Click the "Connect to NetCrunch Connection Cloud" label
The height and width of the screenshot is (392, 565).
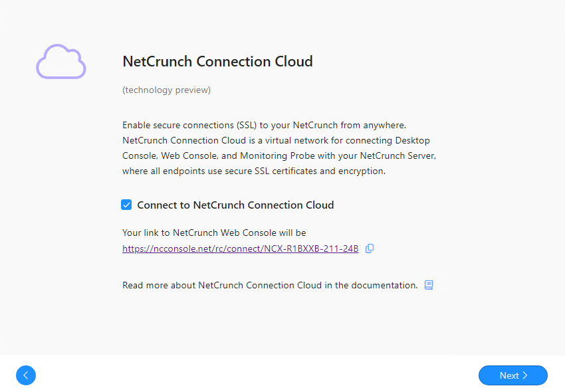[235, 205]
